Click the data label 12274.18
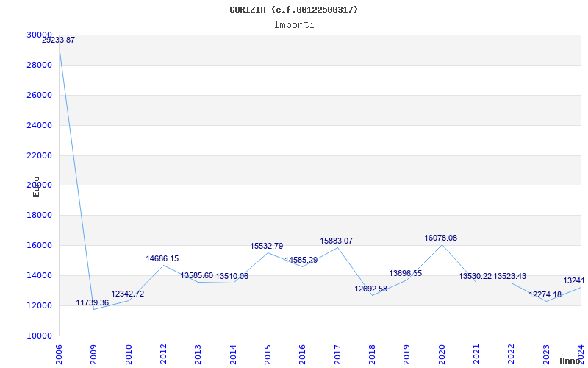588x368 pixels. click(545, 295)
